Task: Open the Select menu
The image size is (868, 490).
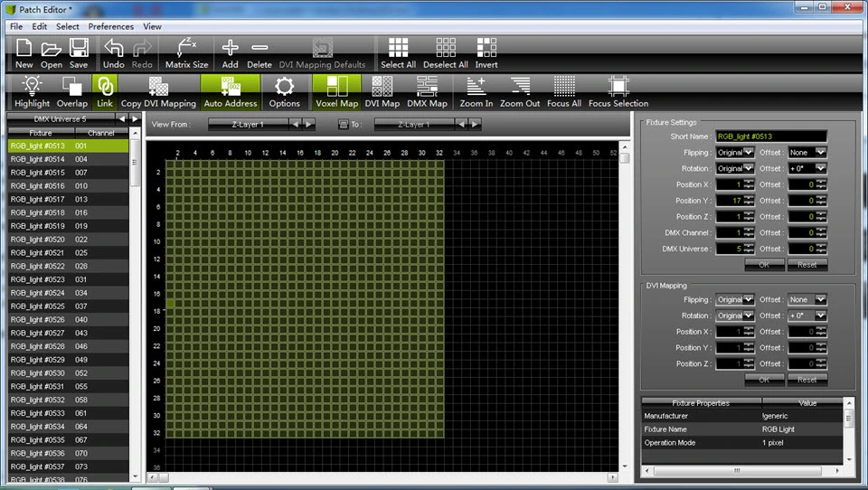Action: point(68,26)
